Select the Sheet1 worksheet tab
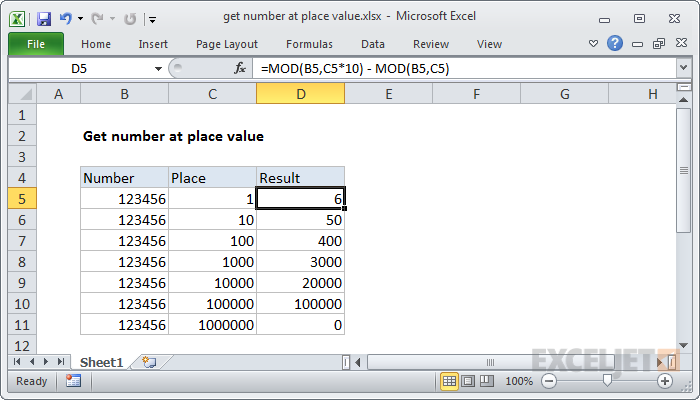Screen dimensions: 700x400 point(101,362)
